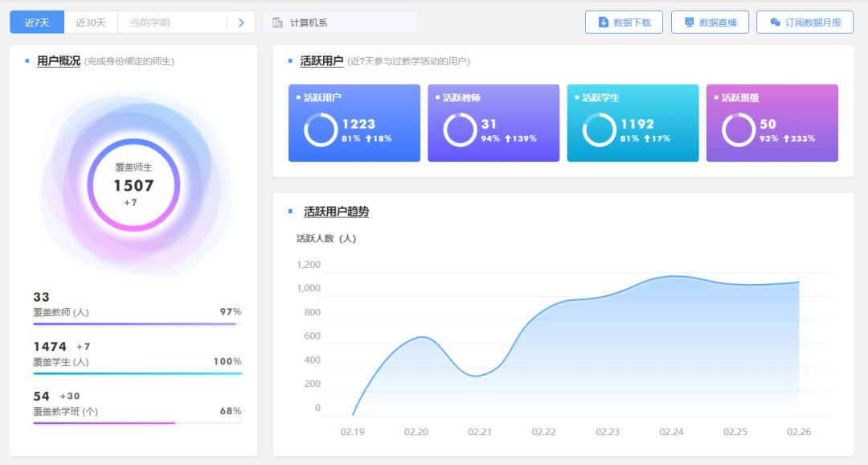Select the 活跃学生 1192 card

click(x=633, y=123)
